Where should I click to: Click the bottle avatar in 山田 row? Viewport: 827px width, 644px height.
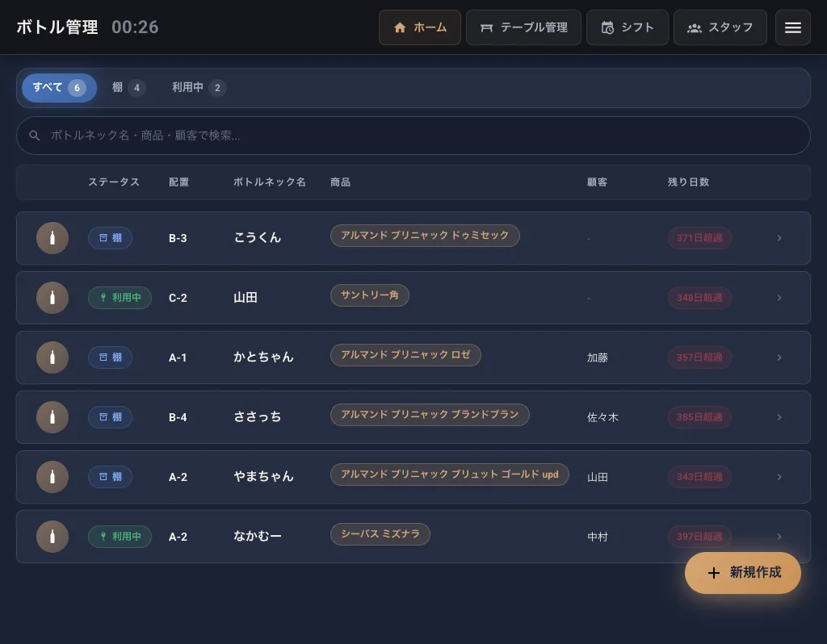[52, 298]
